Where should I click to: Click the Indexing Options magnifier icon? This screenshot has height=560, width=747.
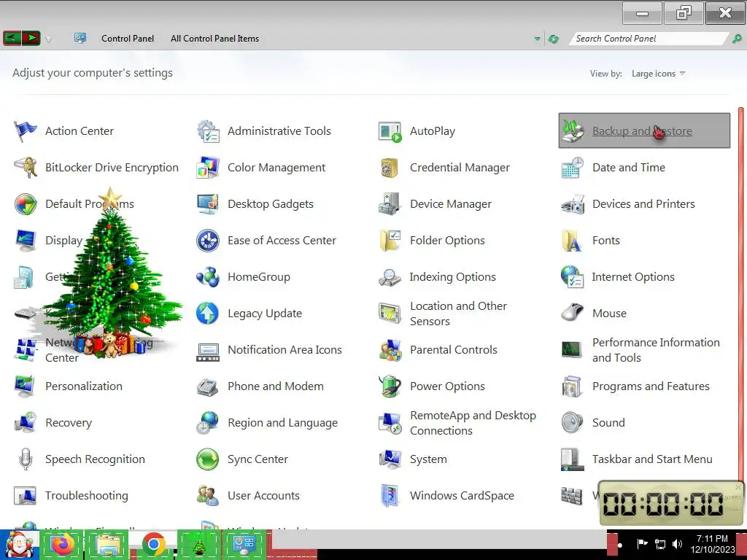(390, 277)
